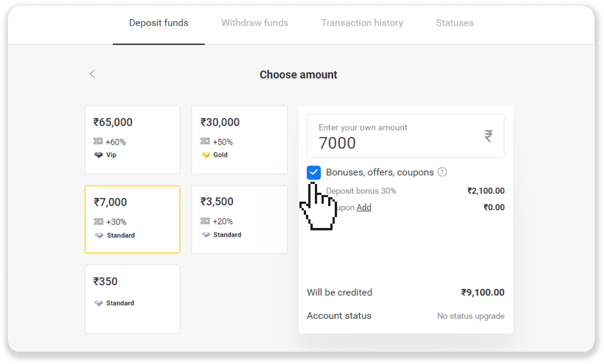Image resolution: width=604 pixels, height=364 pixels.
Task: Click the Vip diamond icon on ₹65,000 card
Action: (x=99, y=155)
